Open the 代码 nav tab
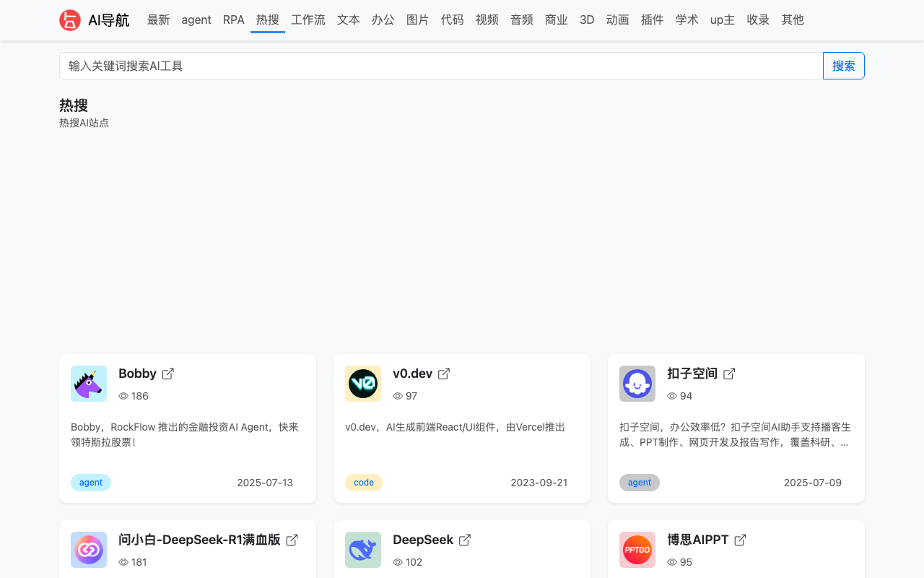The height and width of the screenshot is (578, 924). [453, 20]
